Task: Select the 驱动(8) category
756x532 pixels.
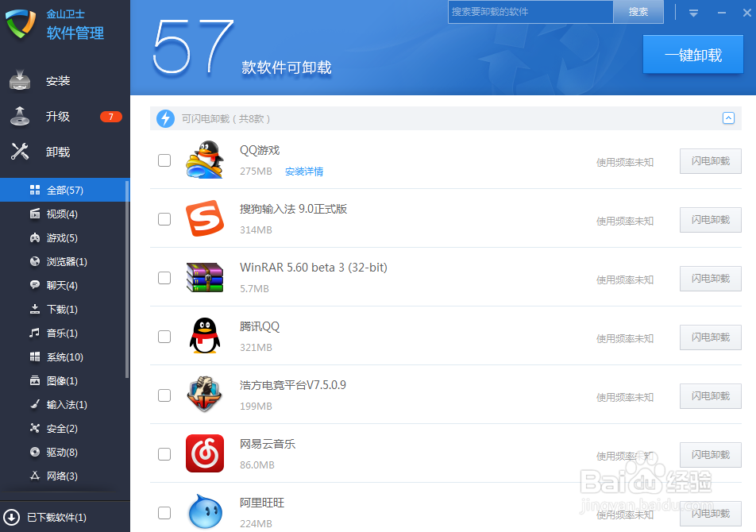Action: [63, 452]
